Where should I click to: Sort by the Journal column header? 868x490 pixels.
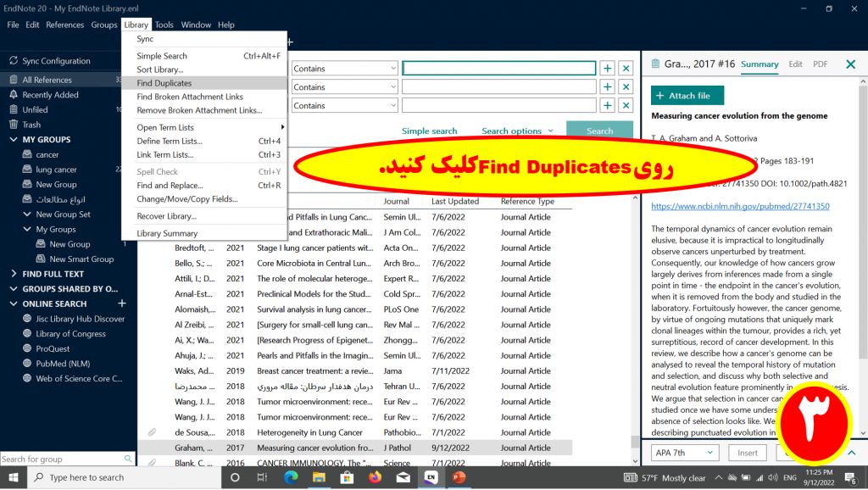point(397,202)
